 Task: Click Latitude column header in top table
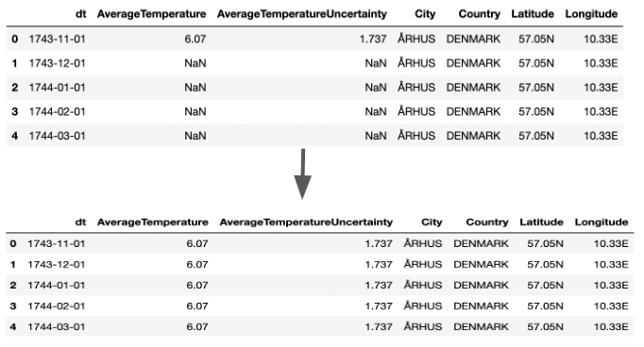533,14
